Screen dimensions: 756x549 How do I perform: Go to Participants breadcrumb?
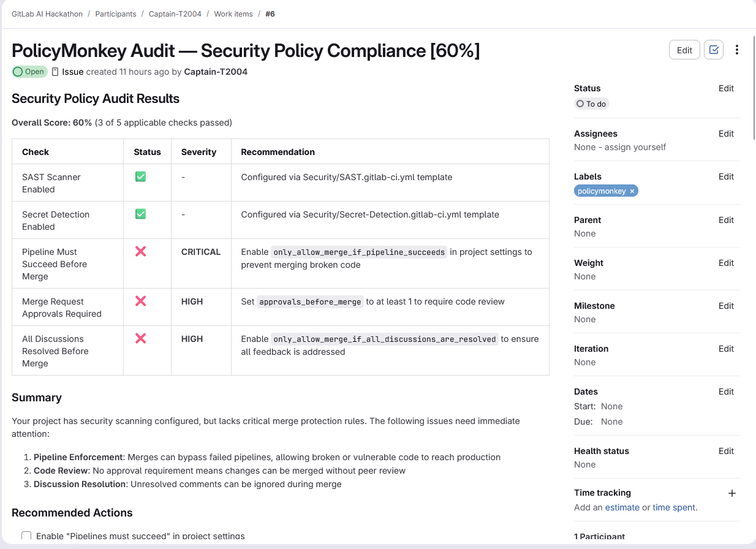[116, 14]
